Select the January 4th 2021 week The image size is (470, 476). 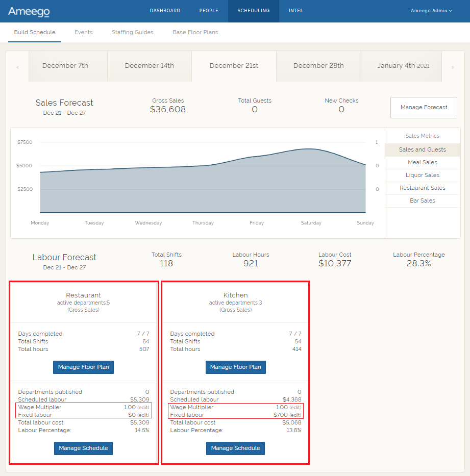point(401,66)
